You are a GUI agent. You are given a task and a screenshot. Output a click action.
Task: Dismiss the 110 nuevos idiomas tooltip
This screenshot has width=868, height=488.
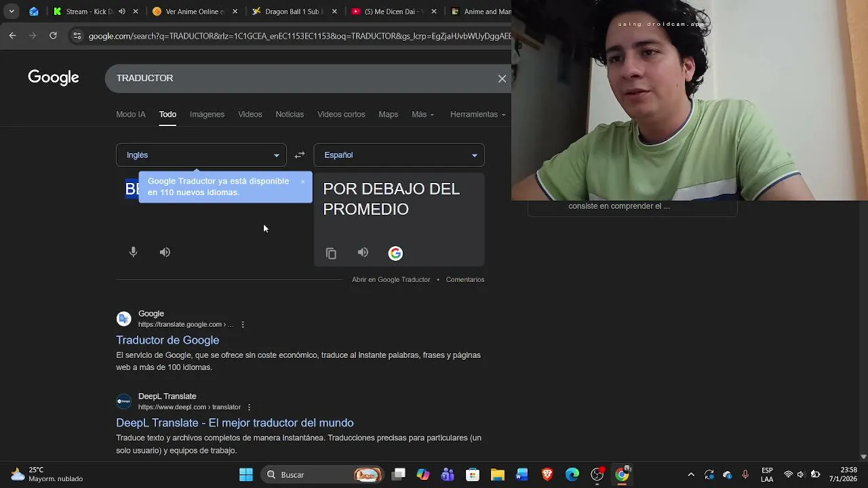[x=303, y=182]
